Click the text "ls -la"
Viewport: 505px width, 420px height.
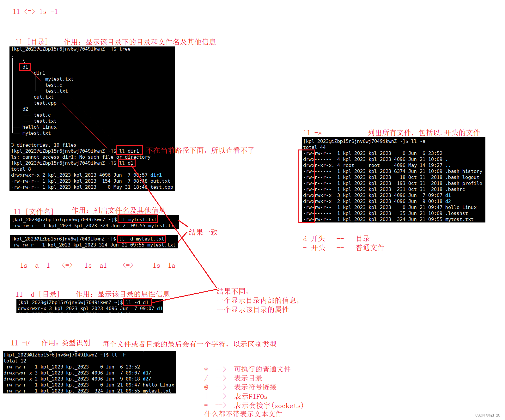(x=164, y=265)
